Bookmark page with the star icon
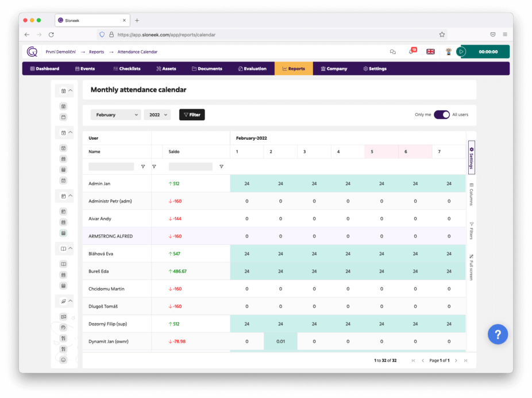532x398 pixels. pyautogui.click(x=442, y=35)
